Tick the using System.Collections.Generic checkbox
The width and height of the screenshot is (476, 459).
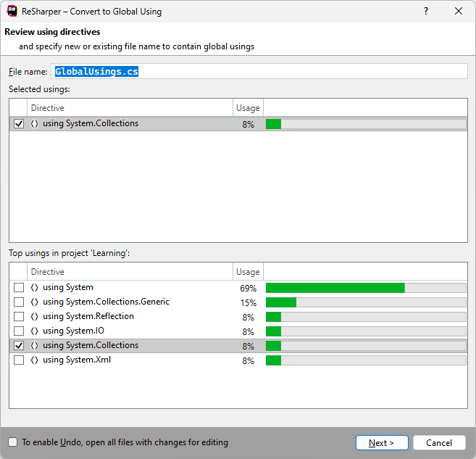[19, 302]
